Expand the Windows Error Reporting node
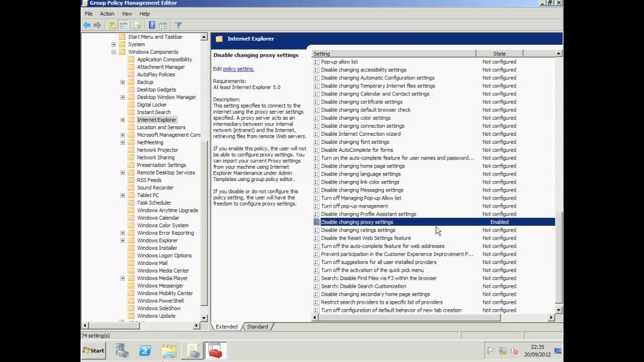Screen dimensions: 644x362 (x=123, y=233)
